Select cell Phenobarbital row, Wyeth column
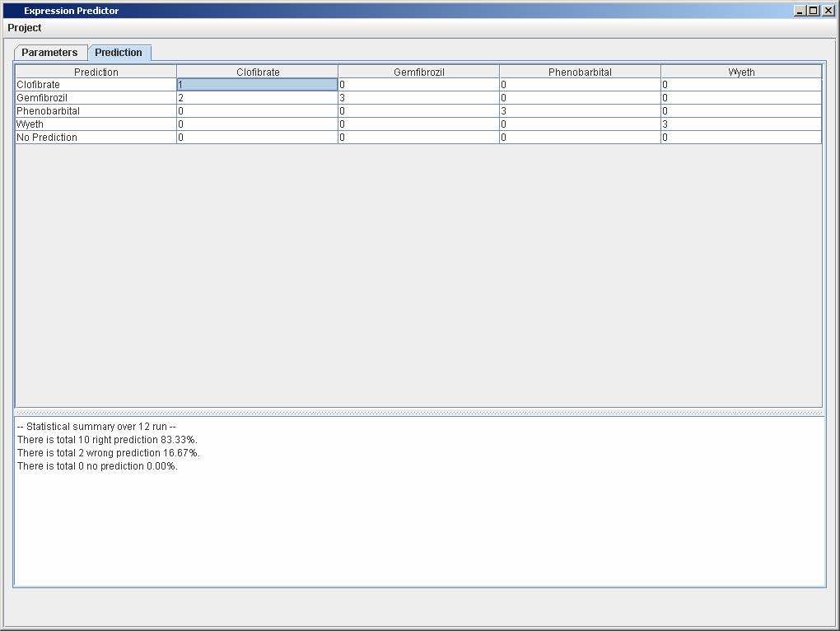 click(741, 111)
